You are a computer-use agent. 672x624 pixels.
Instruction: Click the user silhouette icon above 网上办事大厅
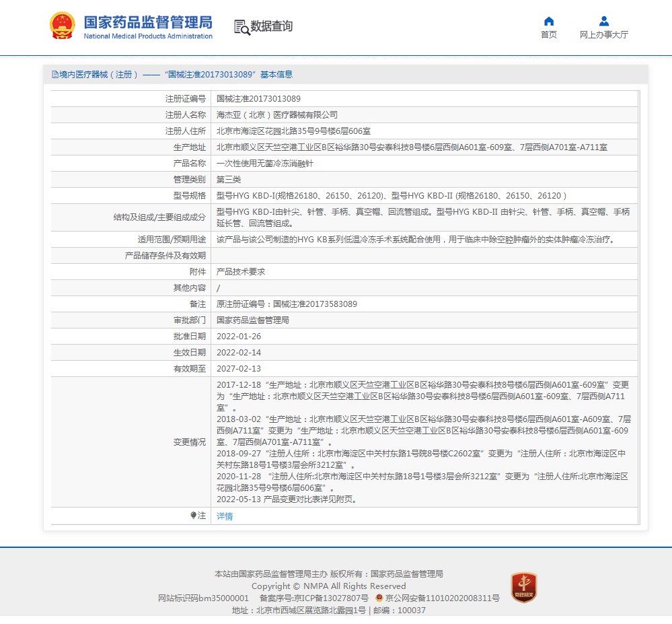[604, 21]
